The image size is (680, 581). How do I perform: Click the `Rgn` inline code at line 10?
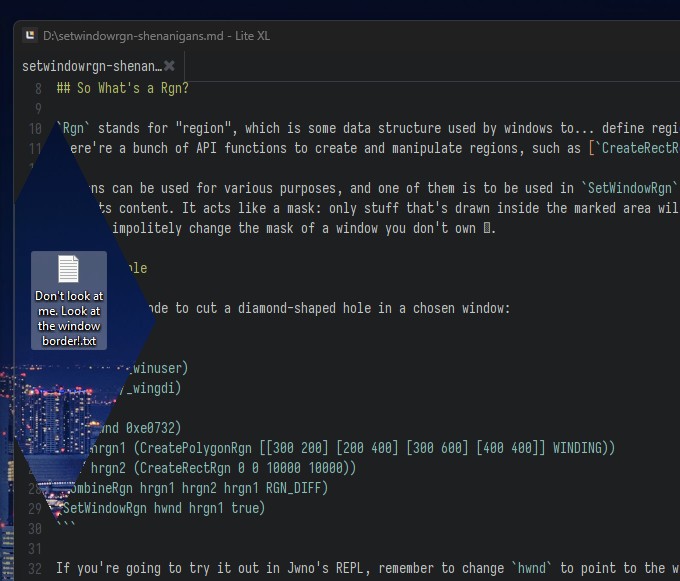[x=74, y=128]
